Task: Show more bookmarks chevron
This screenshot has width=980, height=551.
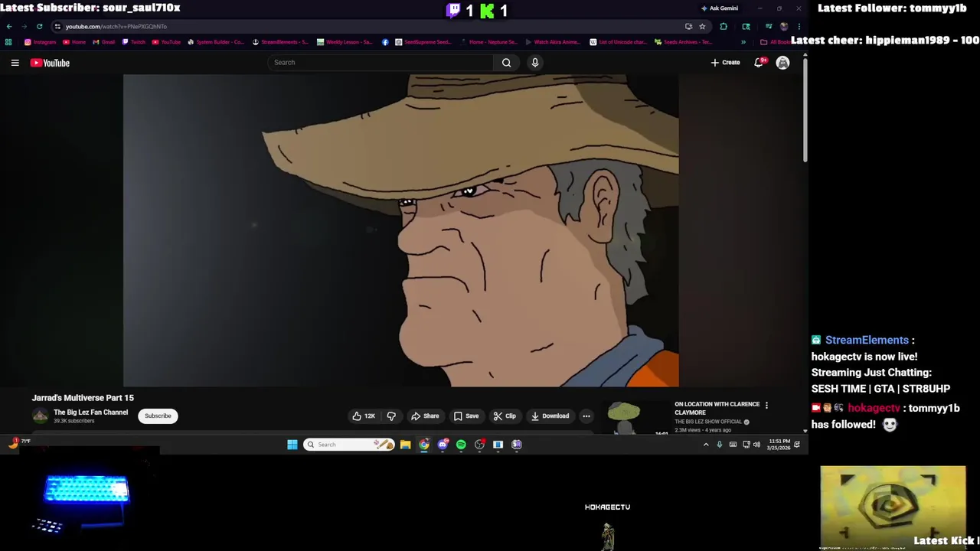Action: (743, 42)
